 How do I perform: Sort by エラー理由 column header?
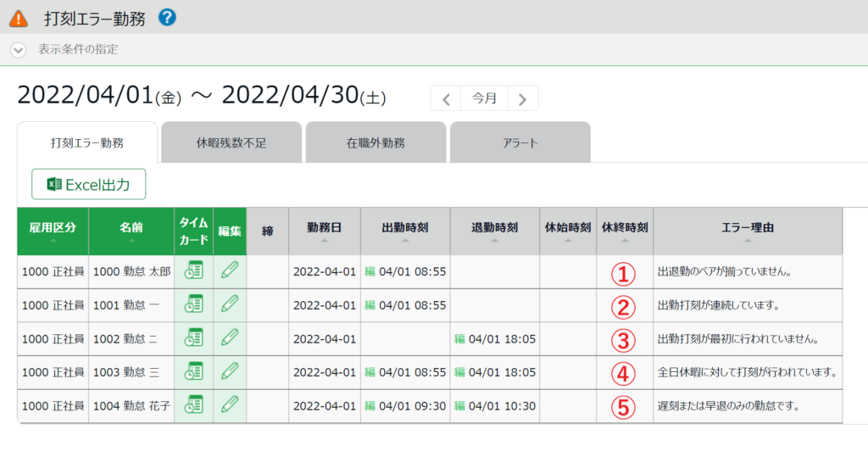[x=747, y=230]
